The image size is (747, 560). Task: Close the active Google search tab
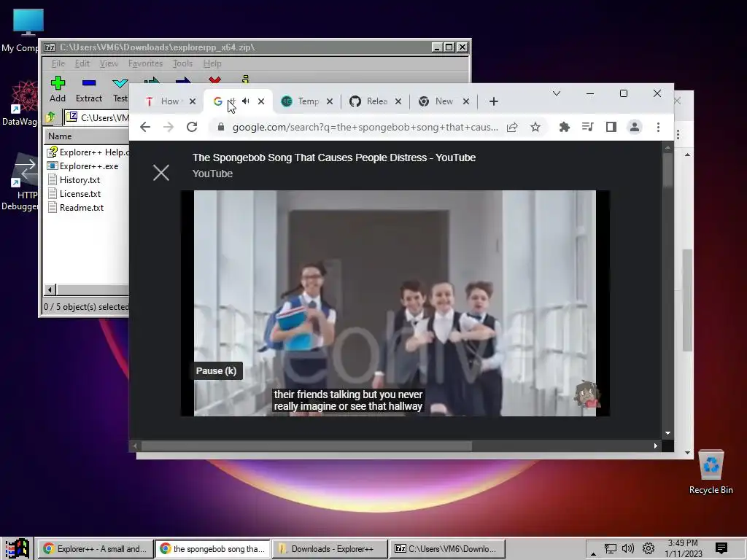pos(261,101)
